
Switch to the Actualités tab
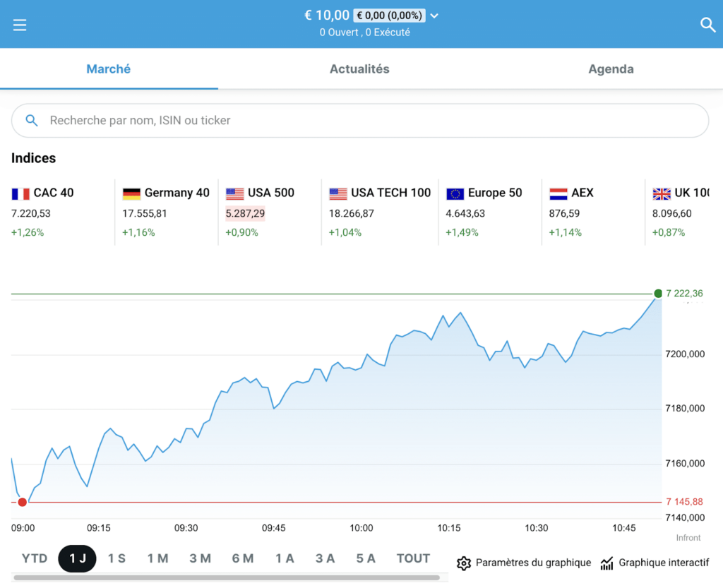pyautogui.click(x=359, y=69)
